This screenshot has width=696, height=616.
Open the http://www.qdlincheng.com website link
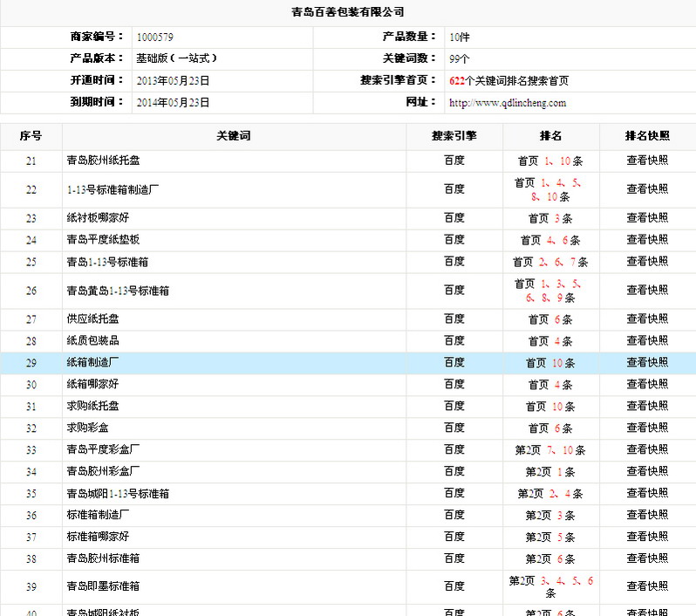[x=508, y=103]
